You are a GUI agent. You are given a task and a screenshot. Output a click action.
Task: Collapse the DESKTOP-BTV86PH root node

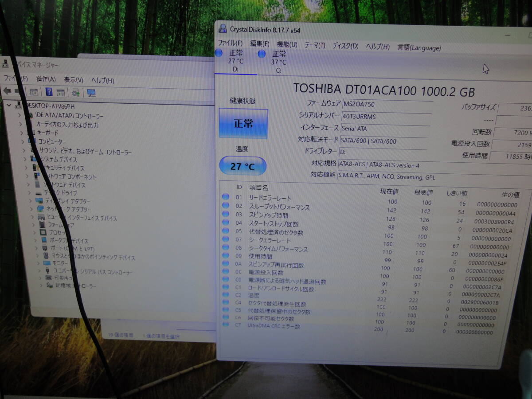(x=9, y=106)
